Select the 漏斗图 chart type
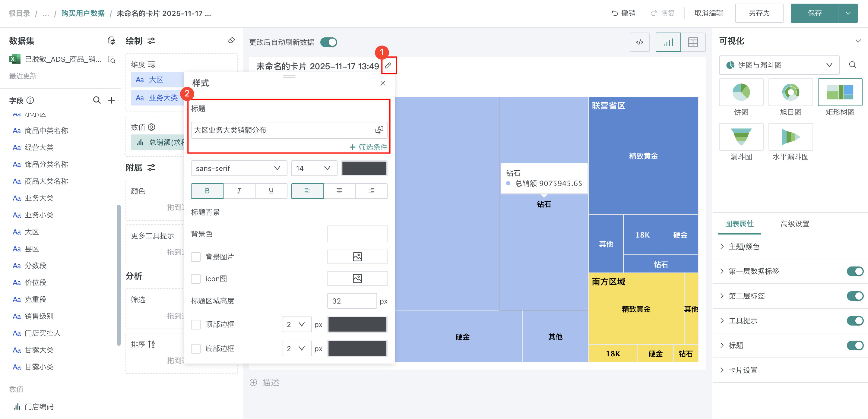868x419 pixels. coord(741,137)
